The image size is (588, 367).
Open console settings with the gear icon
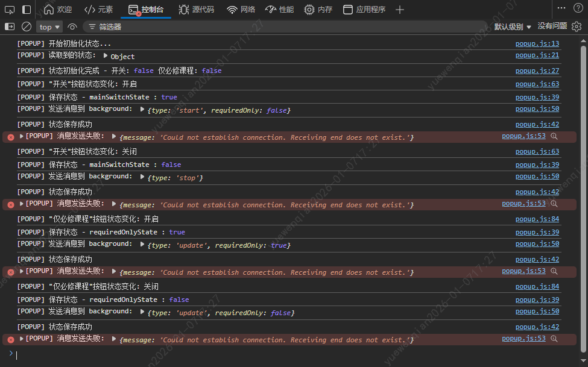pos(577,27)
